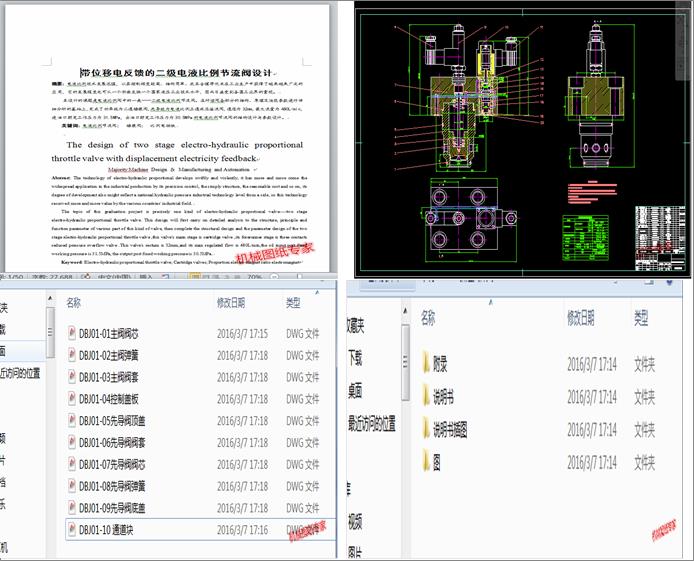Click the 图 folder icon

(x=426, y=461)
